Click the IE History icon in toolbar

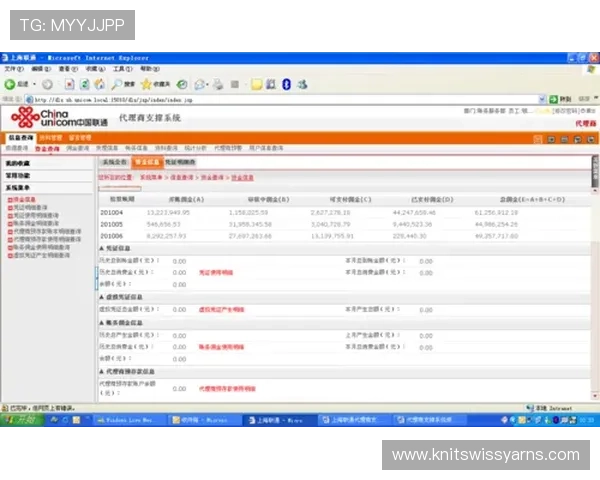182,85
